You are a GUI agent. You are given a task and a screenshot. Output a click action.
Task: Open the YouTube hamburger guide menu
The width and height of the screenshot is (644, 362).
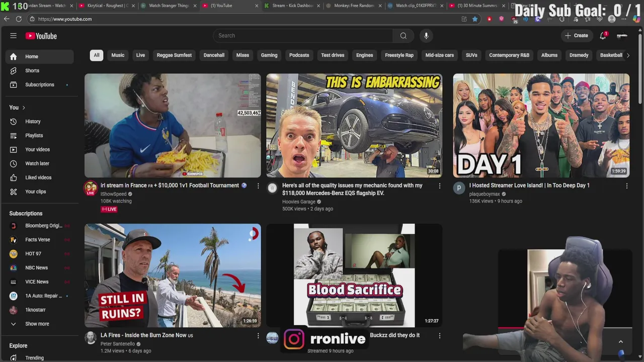[x=14, y=36]
